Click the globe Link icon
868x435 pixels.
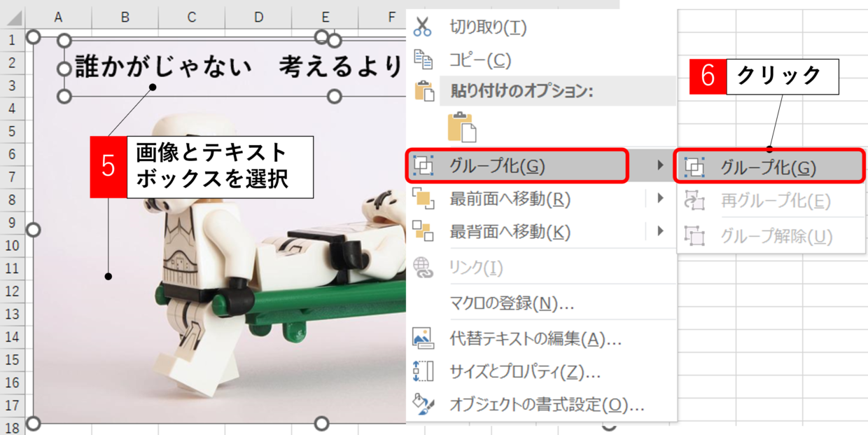tap(423, 268)
